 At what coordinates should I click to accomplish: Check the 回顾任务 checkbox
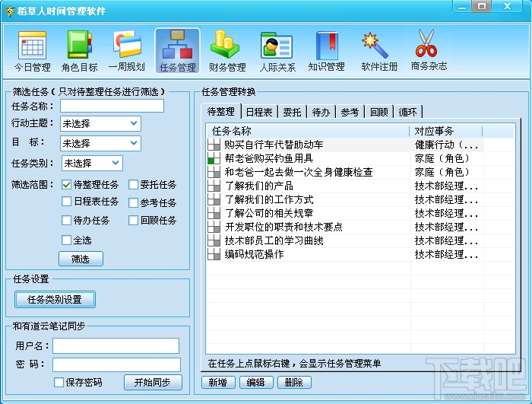(x=133, y=220)
